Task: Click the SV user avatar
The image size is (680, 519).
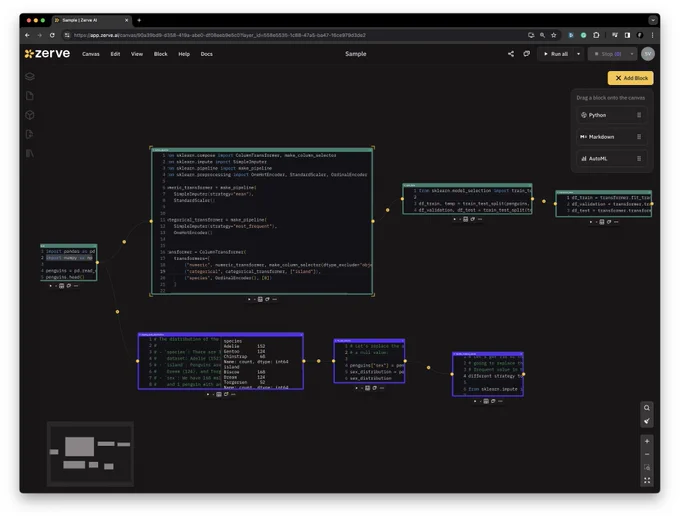Action: pos(647,54)
